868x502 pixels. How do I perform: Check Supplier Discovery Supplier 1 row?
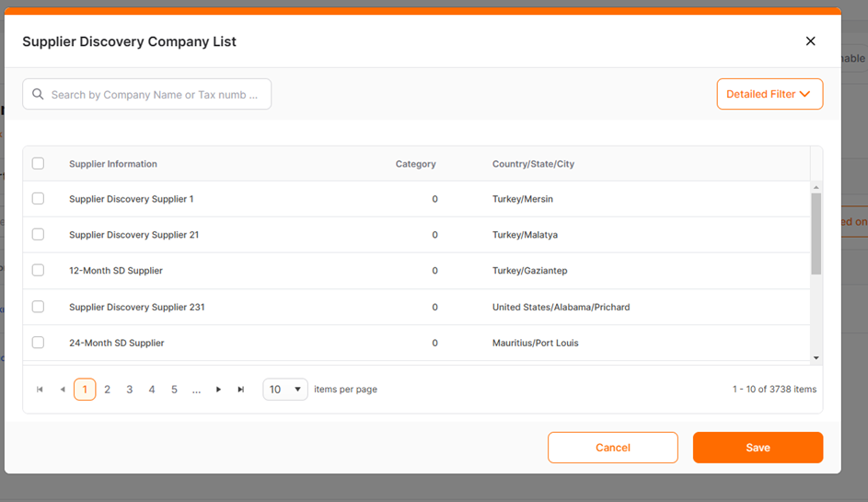[x=38, y=198]
